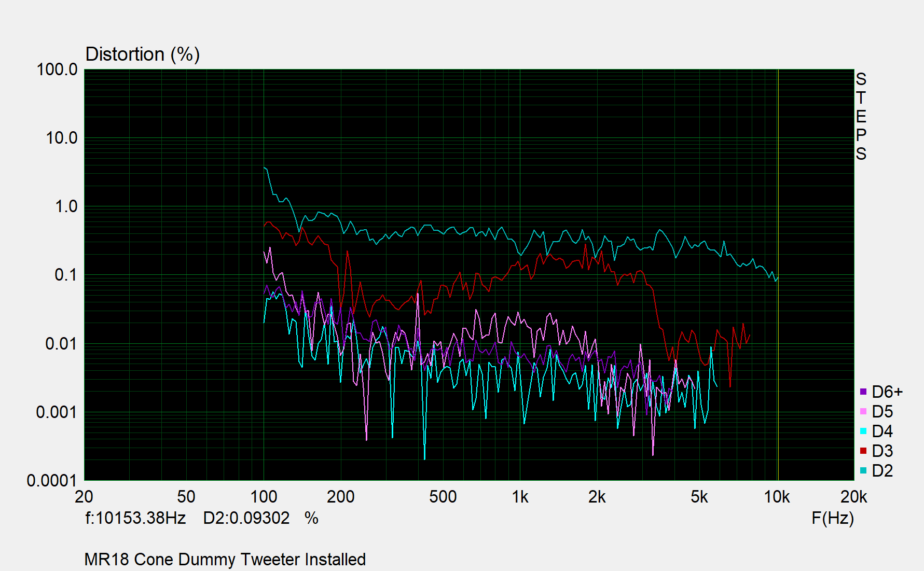Click the 20k x-axis tick label
The image size is (924, 571).
click(x=854, y=497)
